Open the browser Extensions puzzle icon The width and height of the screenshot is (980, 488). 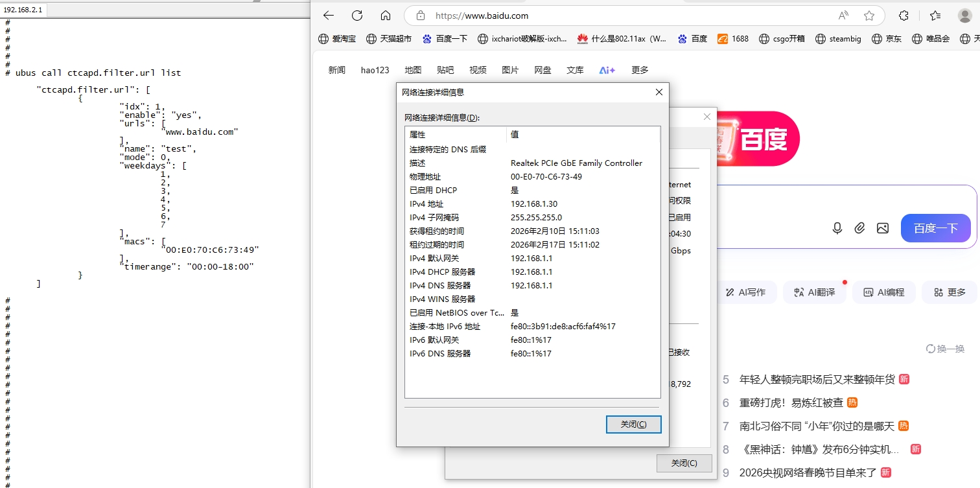[x=904, y=16]
